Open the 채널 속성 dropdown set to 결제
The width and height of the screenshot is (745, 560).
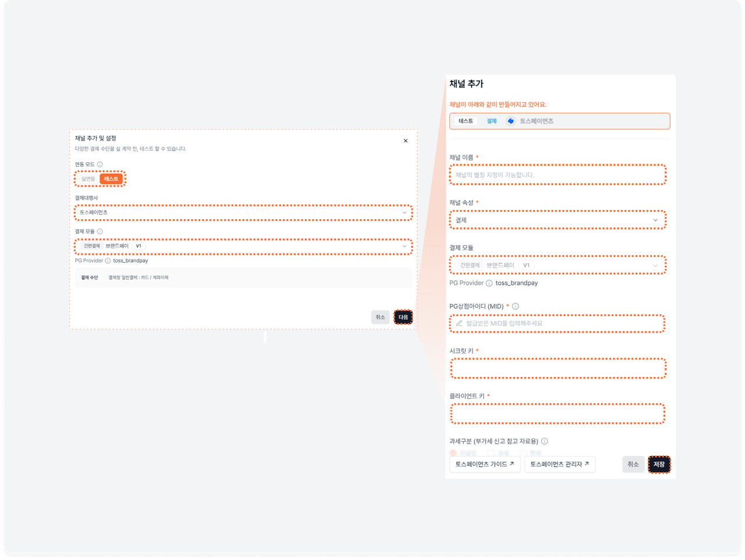[557, 220]
